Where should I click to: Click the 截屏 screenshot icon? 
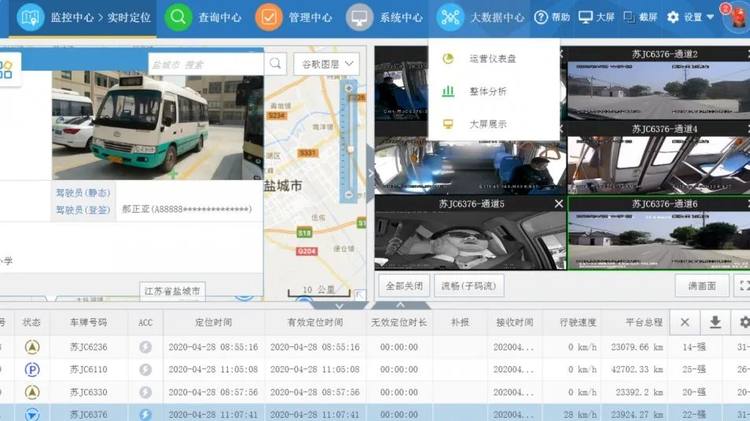(x=629, y=17)
